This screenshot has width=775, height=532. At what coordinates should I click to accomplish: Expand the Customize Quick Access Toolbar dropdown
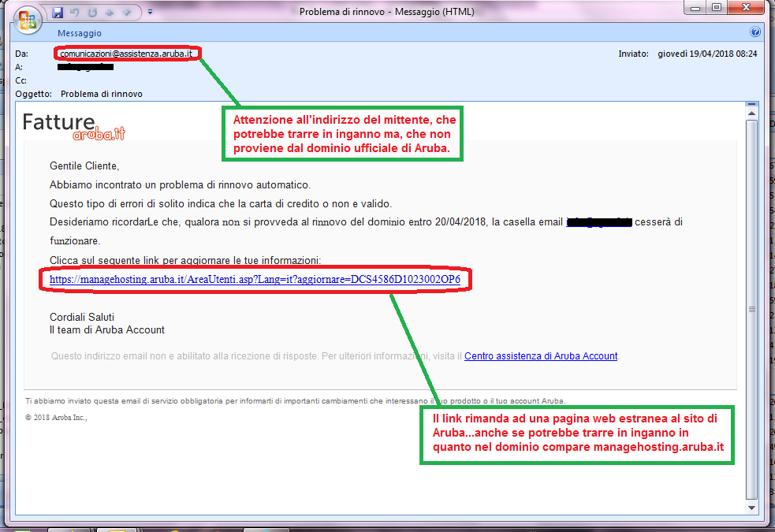click(x=151, y=12)
